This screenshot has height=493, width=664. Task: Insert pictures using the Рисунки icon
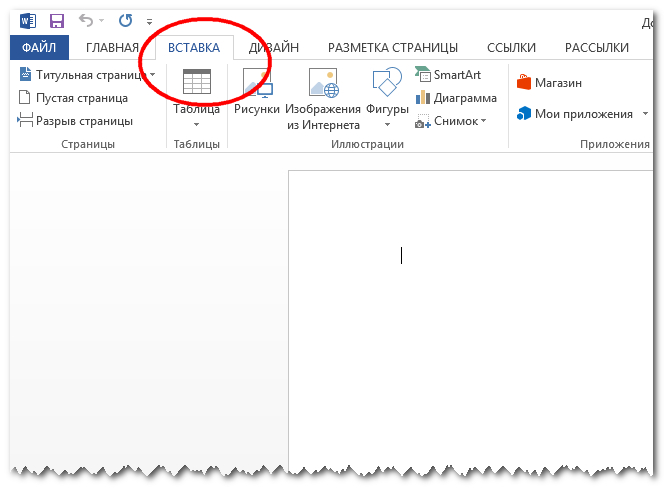point(257,83)
